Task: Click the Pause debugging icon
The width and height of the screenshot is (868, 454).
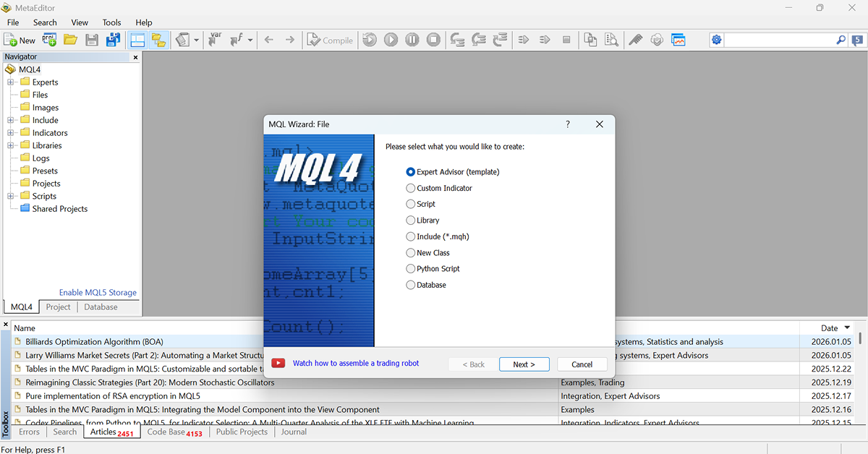Action: pos(412,40)
